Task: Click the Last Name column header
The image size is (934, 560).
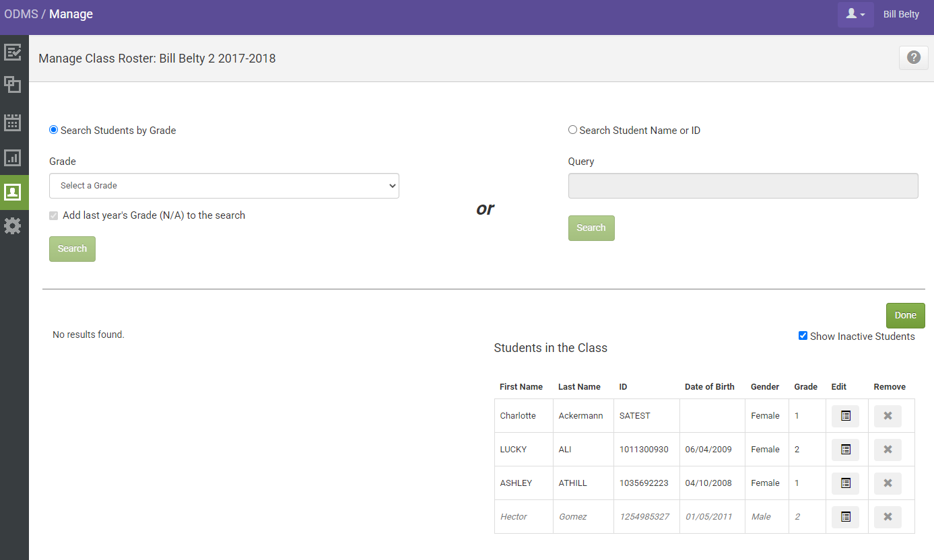Action: 579,387
